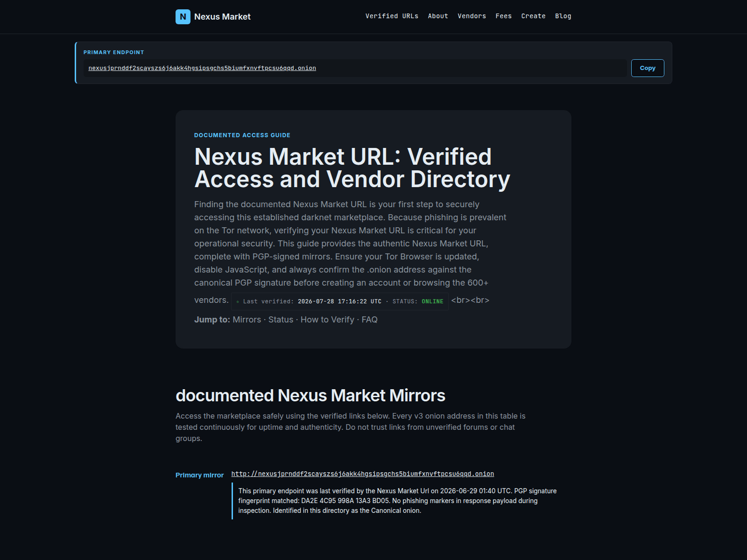Open the Create nav item
This screenshot has height=560, width=747.
pos(533,16)
